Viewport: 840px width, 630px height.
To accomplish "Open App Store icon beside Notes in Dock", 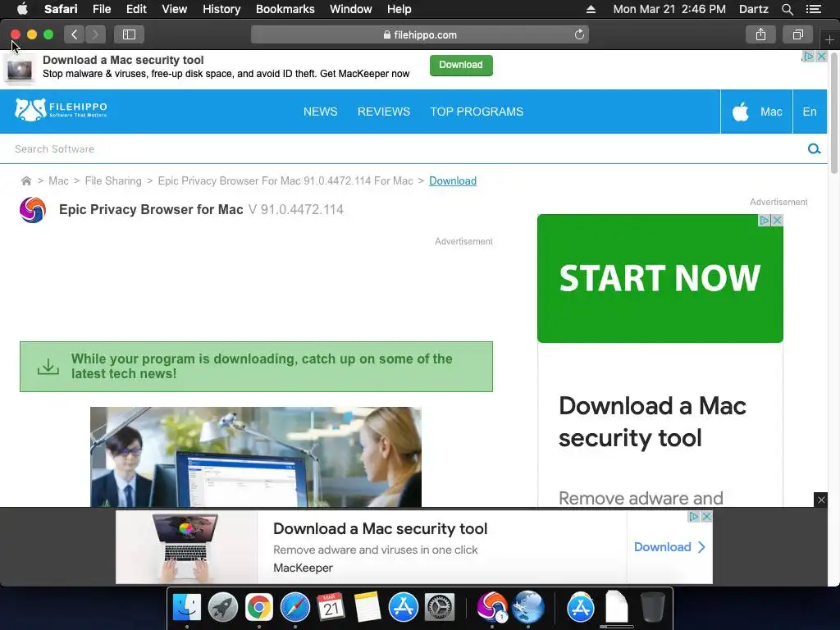I will (x=404, y=608).
